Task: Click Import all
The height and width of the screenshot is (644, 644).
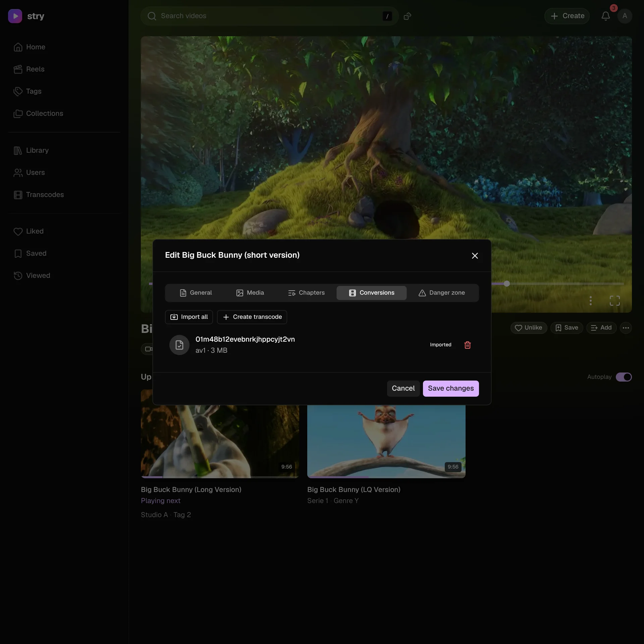Action: point(189,317)
